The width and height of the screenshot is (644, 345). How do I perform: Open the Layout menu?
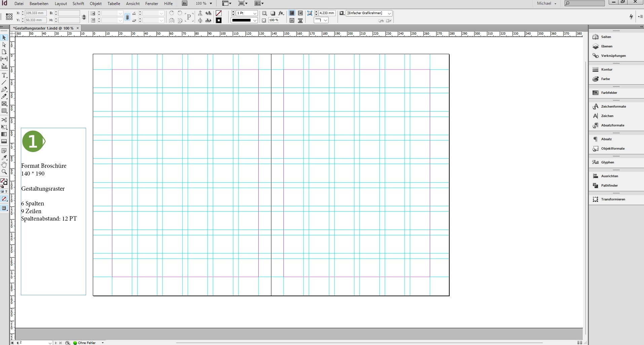(x=61, y=3)
